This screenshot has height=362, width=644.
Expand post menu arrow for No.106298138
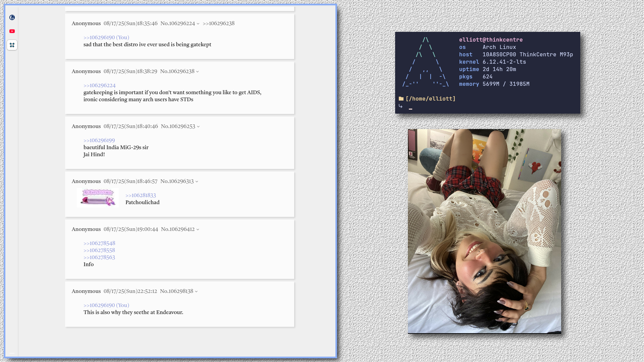click(x=196, y=292)
